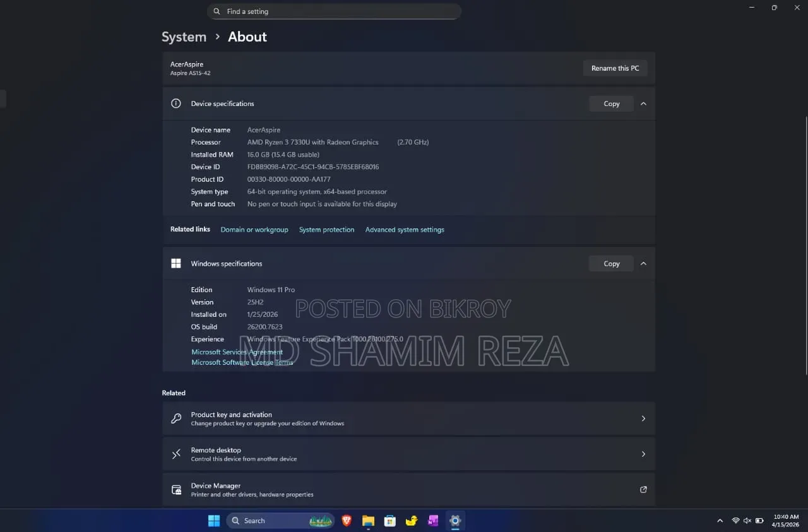The height and width of the screenshot is (532, 808).
Task: Open Domain or workgroup link
Action: point(254,230)
